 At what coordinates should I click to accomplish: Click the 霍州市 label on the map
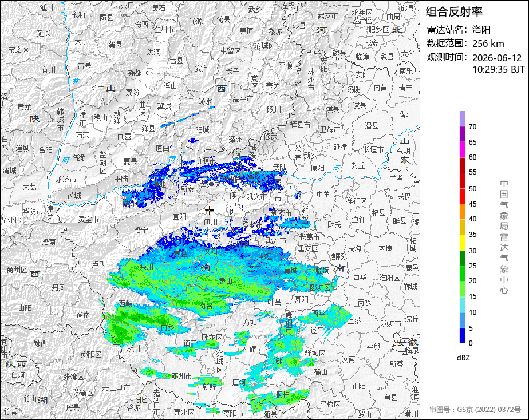point(164,29)
